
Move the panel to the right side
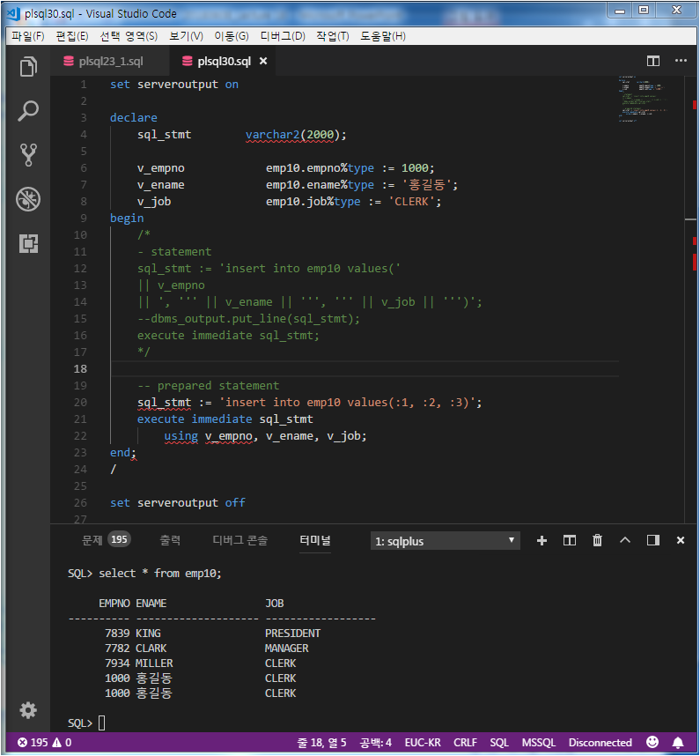(653, 540)
